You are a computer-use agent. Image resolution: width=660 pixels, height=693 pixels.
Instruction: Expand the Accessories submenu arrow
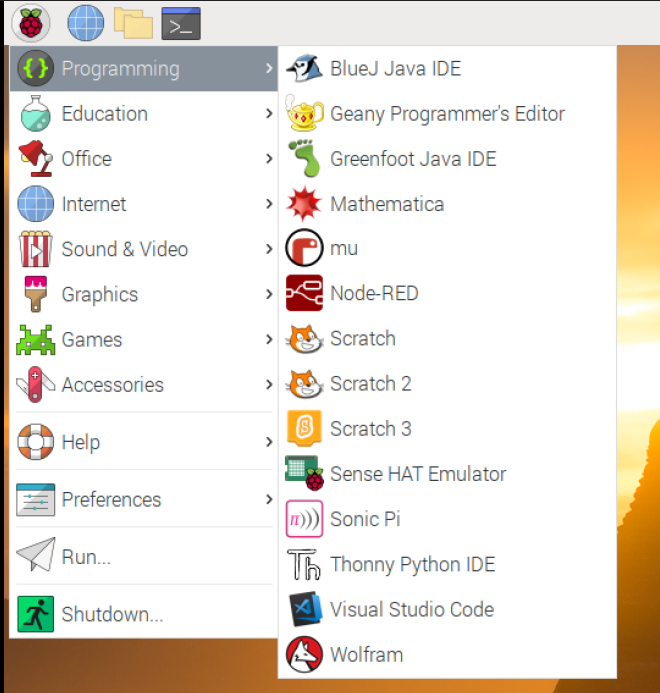(x=269, y=385)
